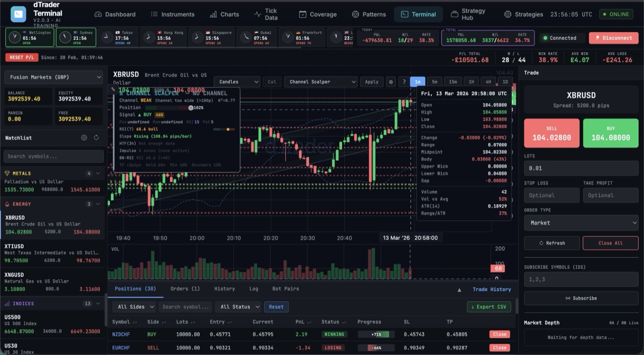Open the Dashboard from the top navigation
This screenshot has height=355, width=644.
click(x=98, y=14)
